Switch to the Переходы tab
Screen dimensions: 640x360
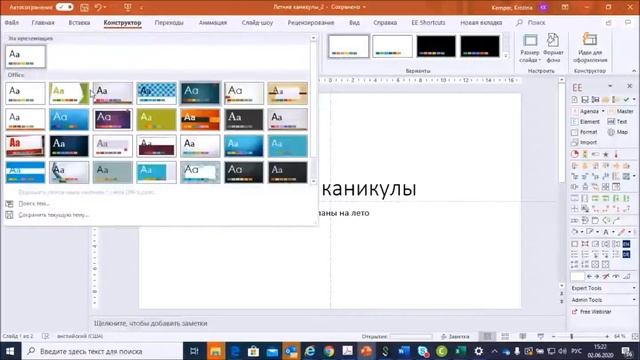tap(169, 23)
